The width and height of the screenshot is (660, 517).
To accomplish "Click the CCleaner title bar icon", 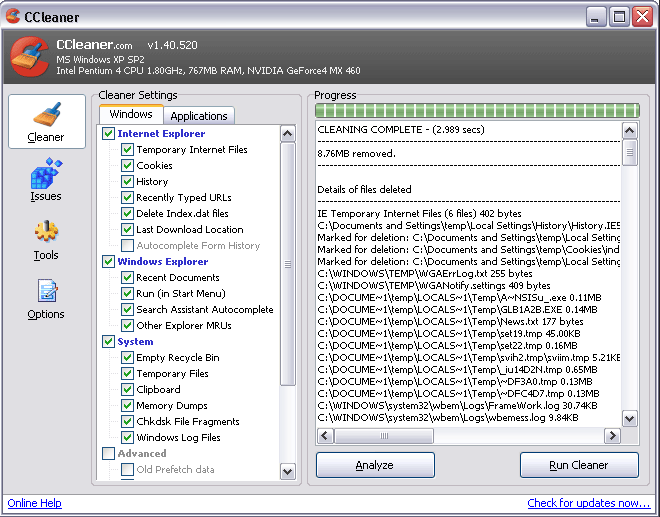I will (13, 16).
